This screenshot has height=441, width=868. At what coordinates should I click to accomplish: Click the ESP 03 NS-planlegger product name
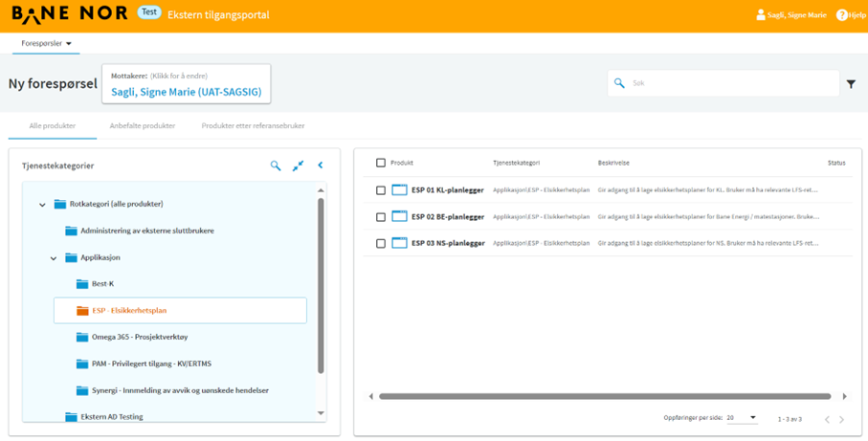coord(448,244)
